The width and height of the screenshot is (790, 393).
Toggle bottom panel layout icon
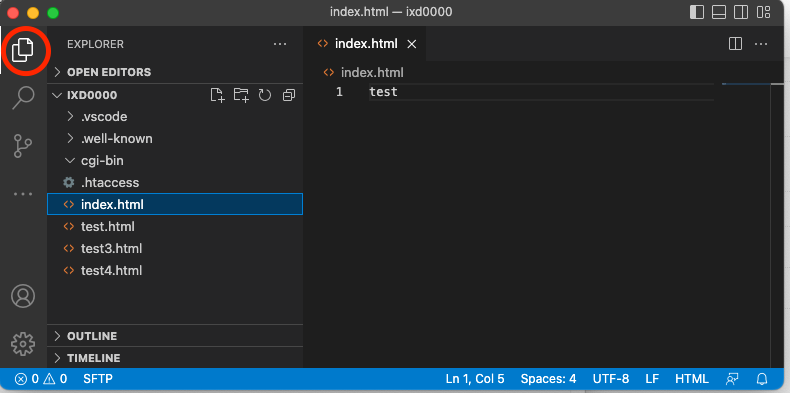719,12
